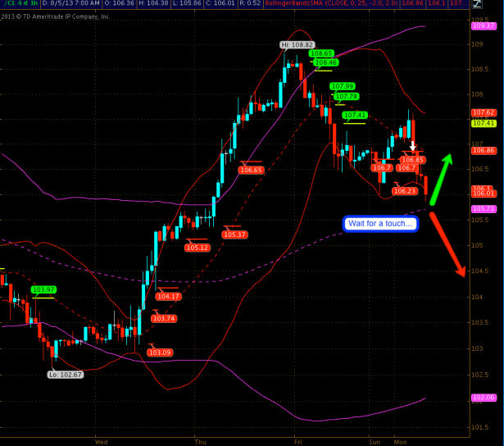Click the Mon label on the time axis
Image resolution: width=504 pixels, height=446 pixels.
(401, 442)
